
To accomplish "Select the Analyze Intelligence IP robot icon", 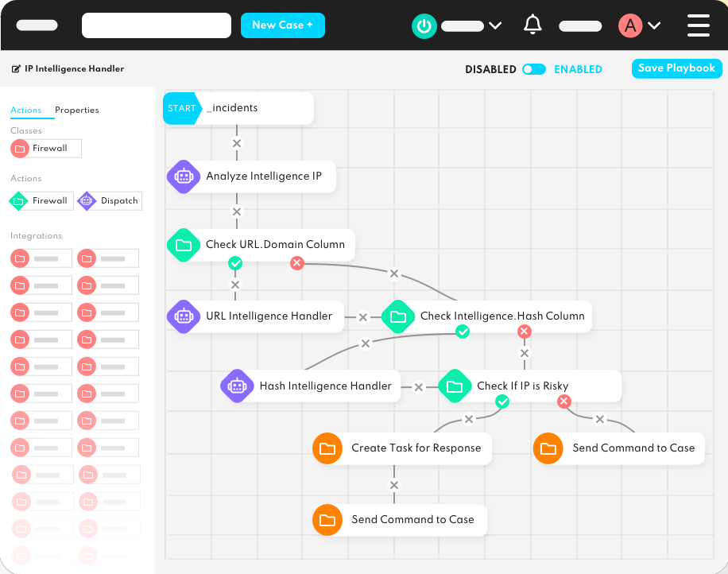I will coord(184,176).
